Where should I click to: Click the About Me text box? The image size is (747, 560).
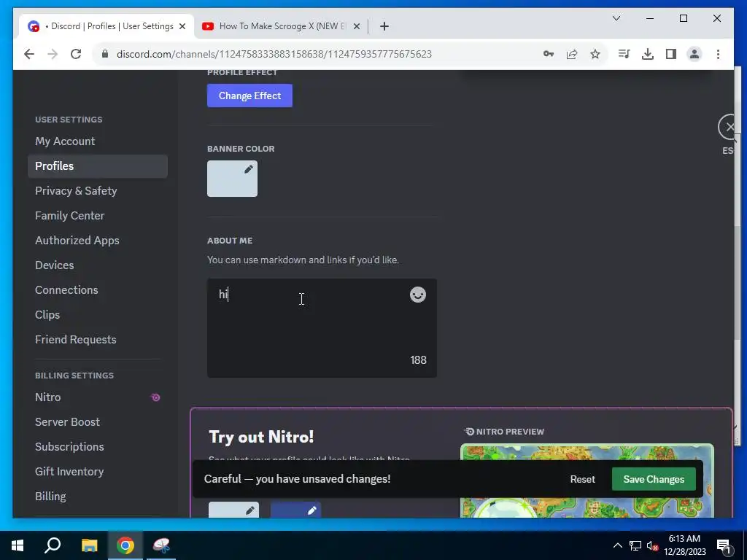[322, 328]
